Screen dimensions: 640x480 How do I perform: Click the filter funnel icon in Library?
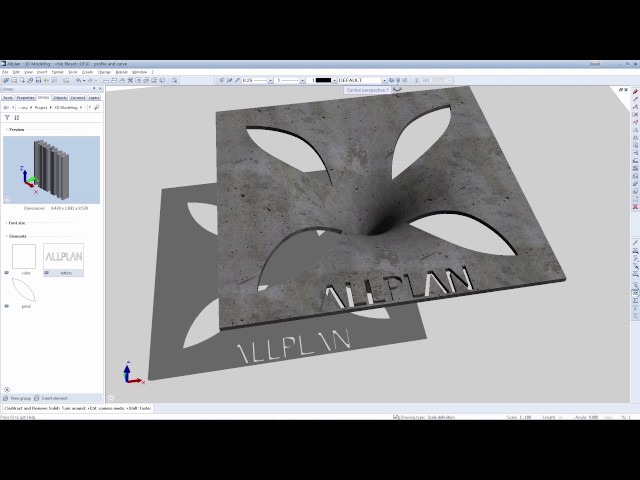[x=7, y=118]
